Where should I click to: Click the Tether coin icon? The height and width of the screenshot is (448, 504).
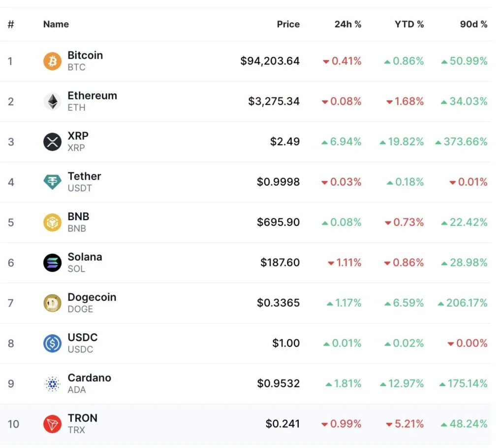tap(52, 182)
